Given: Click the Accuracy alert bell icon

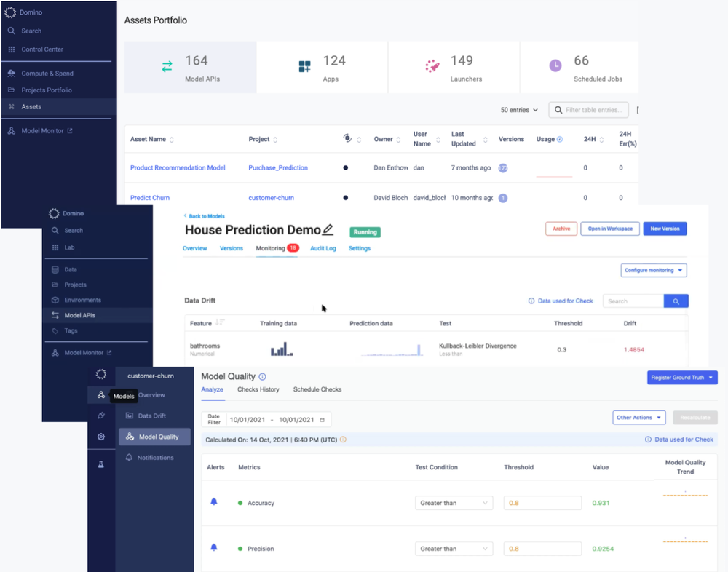Looking at the screenshot, I should (x=214, y=502).
